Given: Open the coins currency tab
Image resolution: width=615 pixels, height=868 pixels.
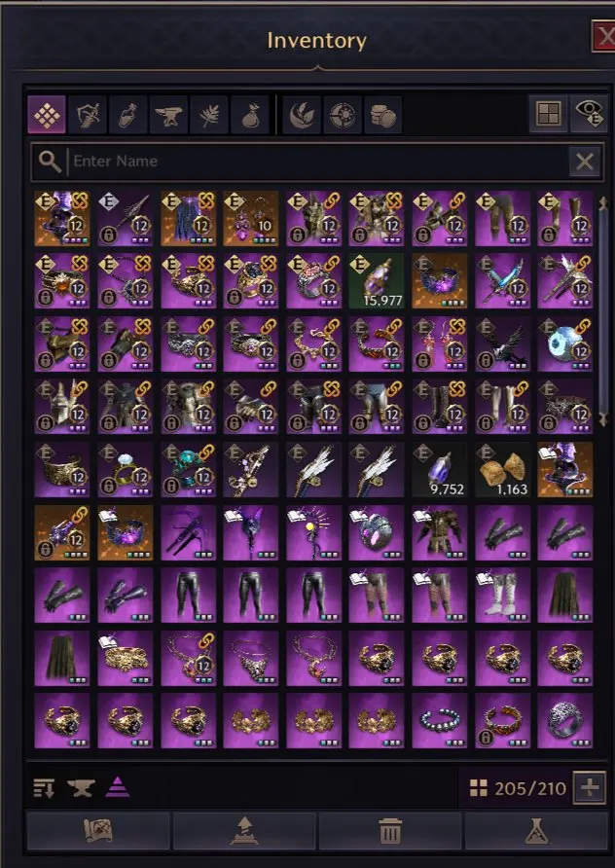Looking at the screenshot, I should click(x=383, y=115).
